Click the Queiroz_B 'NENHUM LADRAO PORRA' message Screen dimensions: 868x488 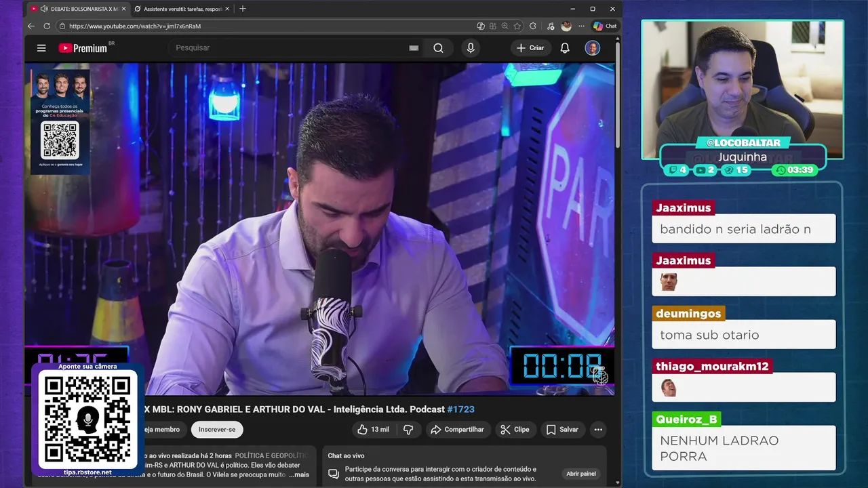[x=744, y=448]
